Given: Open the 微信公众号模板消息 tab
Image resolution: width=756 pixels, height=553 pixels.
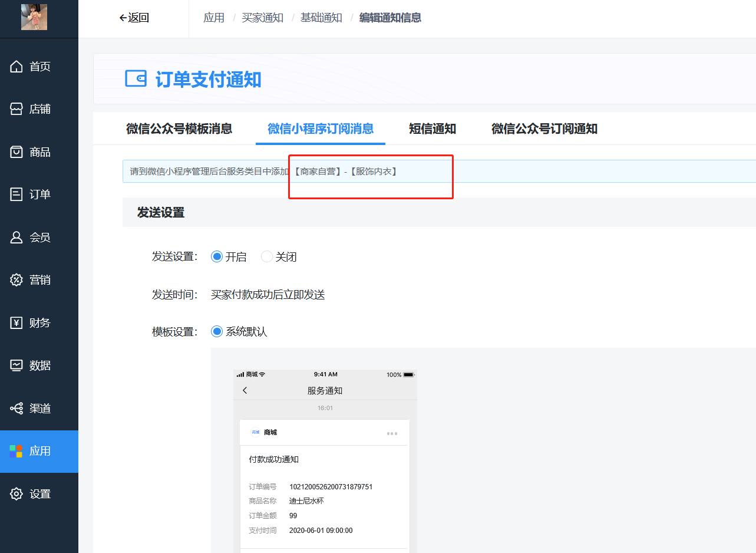Looking at the screenshot, I should coord(179,128).
